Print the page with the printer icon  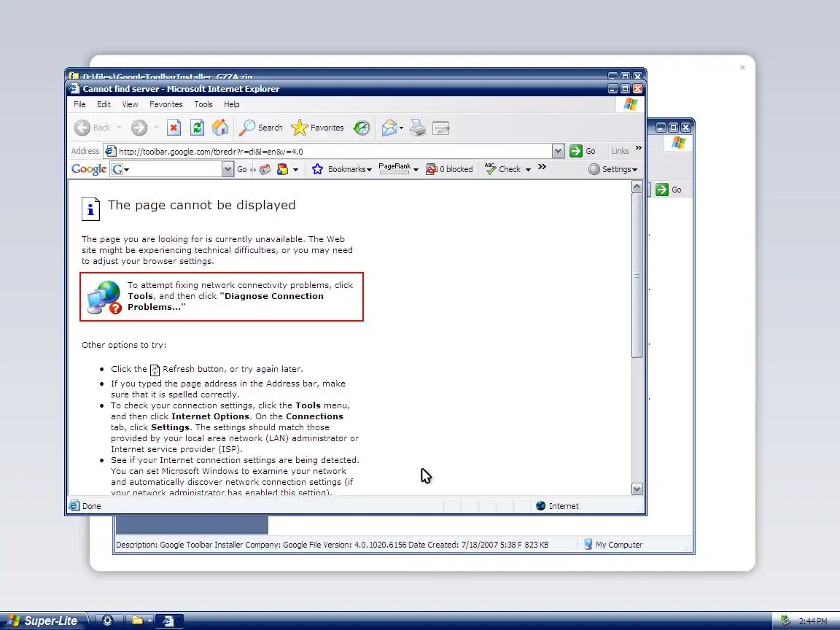click(x=417, y=128)
